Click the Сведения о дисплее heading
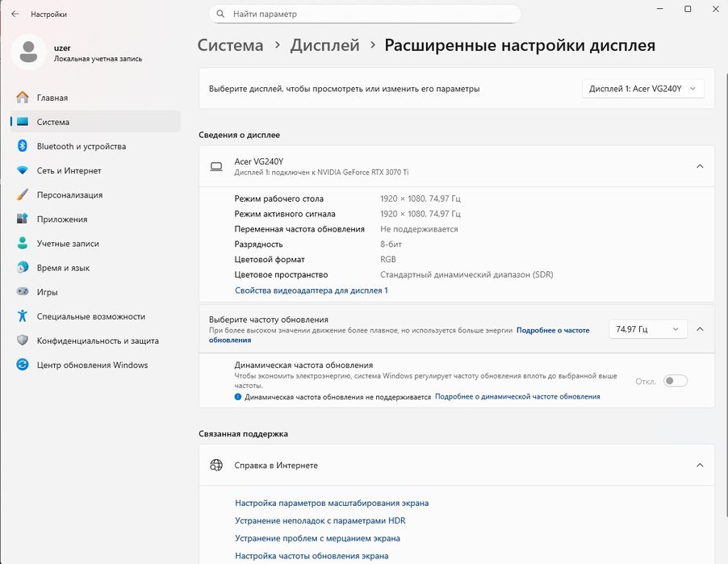 [x=239, y=135]
